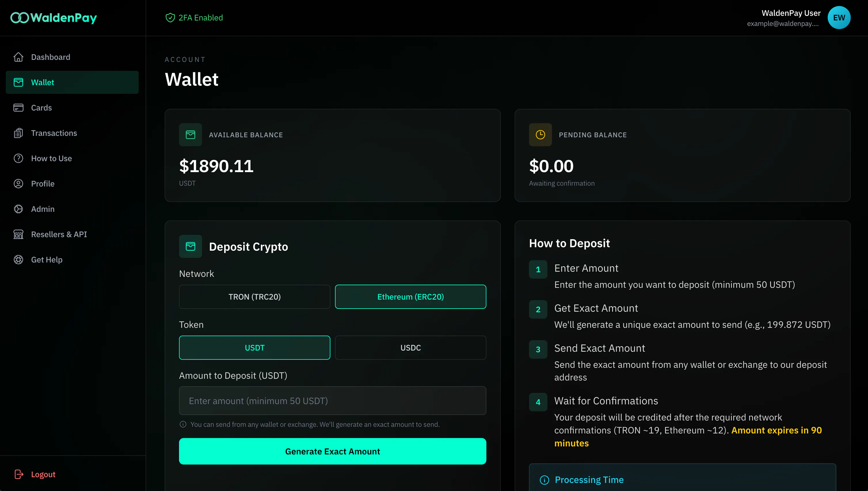868x491 pixels.
Task: Select USDC token
Action: [x=410, y=347]
